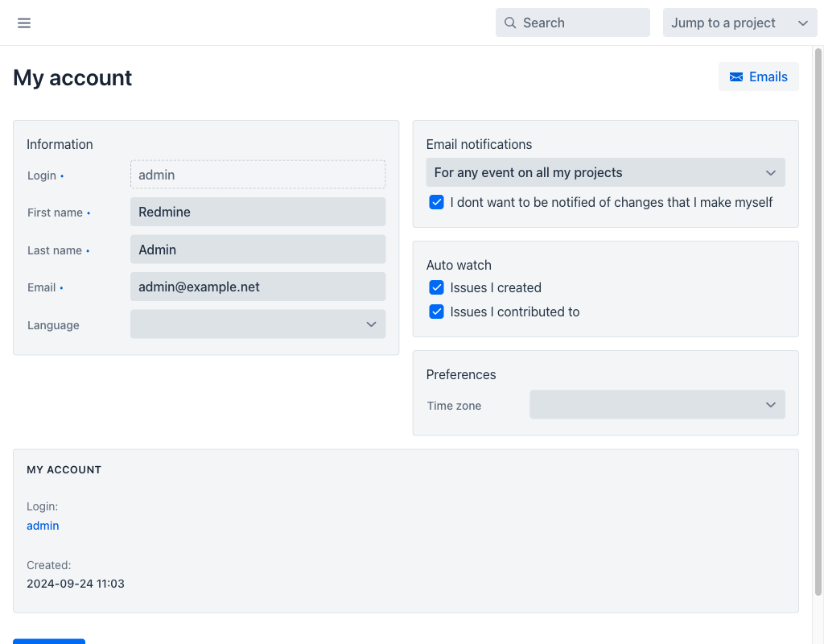Screen dimensions: 824x644
Task: Click the Auto watch section label
Action: [x=459, y=265]
